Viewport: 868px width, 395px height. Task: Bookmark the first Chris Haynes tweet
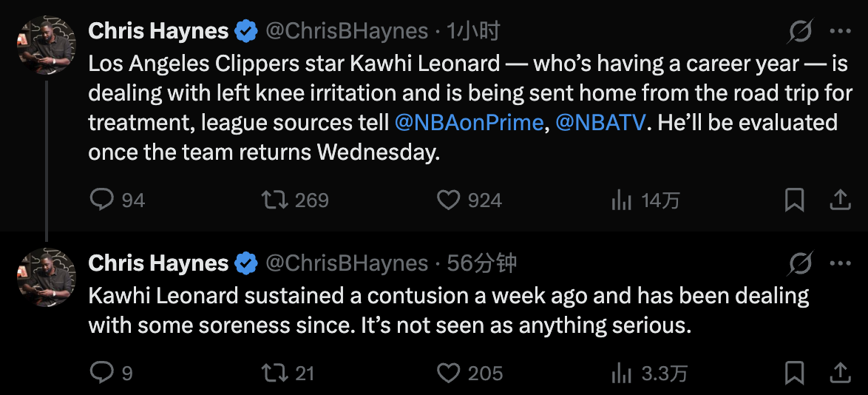794,200
